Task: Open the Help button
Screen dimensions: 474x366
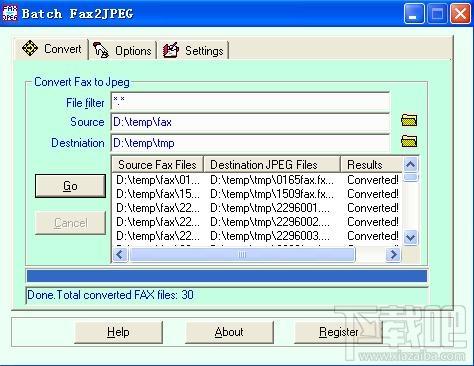Action: [x=118, y=332]
